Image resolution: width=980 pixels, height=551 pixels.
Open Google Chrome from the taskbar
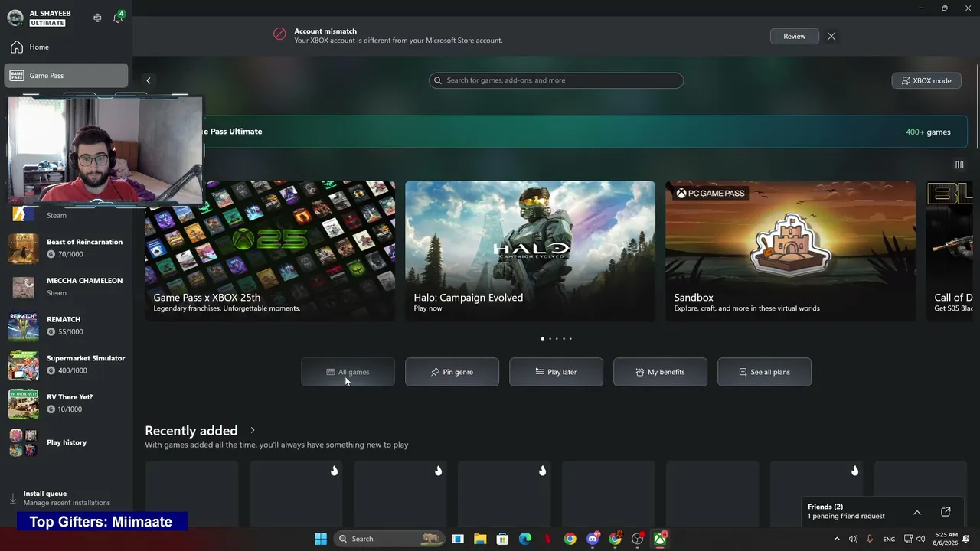coord(570,539)
